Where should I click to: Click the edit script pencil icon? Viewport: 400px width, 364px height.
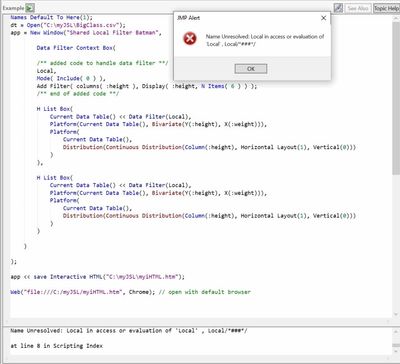coord(338,8)
